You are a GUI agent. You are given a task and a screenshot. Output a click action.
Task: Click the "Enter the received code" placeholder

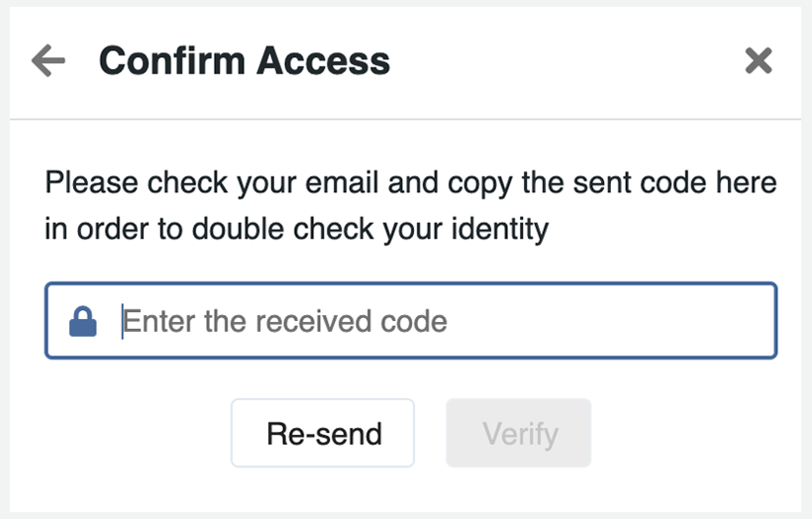point(285,321)
